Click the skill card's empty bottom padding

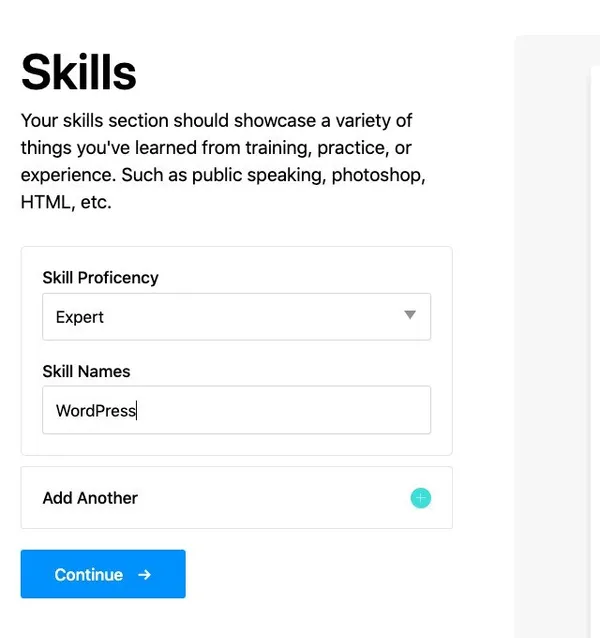click(x=236, y=445)
